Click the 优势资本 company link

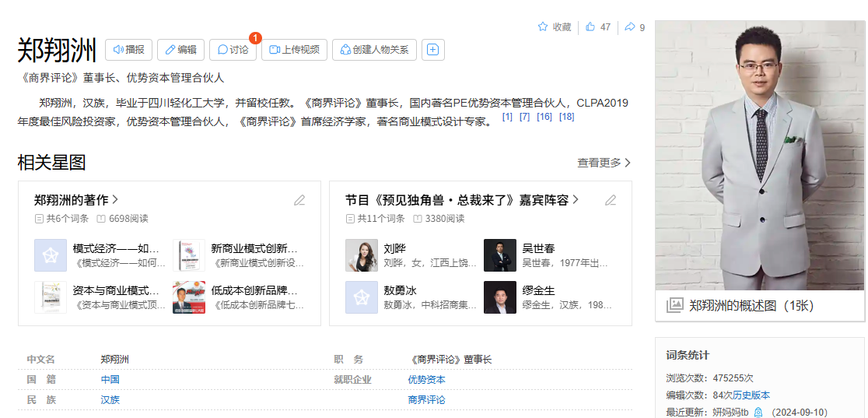(426, 380)
